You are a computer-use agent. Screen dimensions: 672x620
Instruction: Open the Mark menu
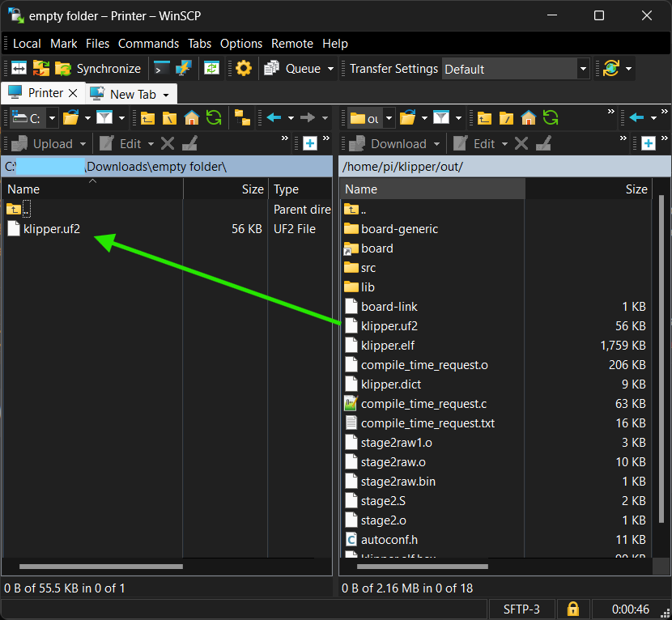(63, 44)
